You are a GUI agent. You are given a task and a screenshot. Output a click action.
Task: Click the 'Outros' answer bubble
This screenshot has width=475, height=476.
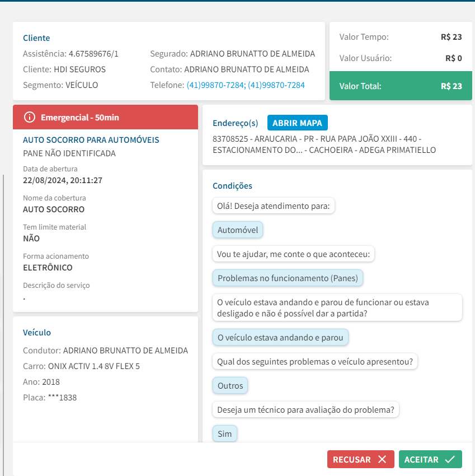231,386
